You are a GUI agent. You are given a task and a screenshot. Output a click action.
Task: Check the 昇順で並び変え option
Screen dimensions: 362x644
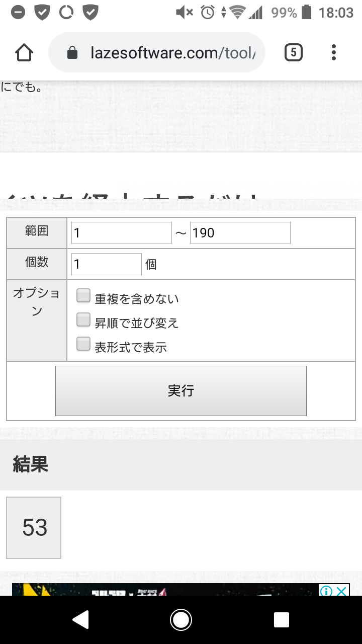pos(83,320)
